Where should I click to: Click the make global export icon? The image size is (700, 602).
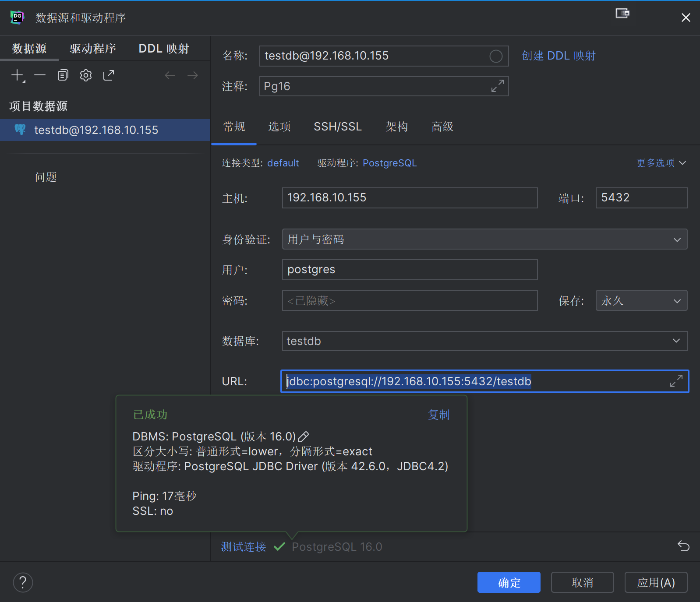(109, 75)
